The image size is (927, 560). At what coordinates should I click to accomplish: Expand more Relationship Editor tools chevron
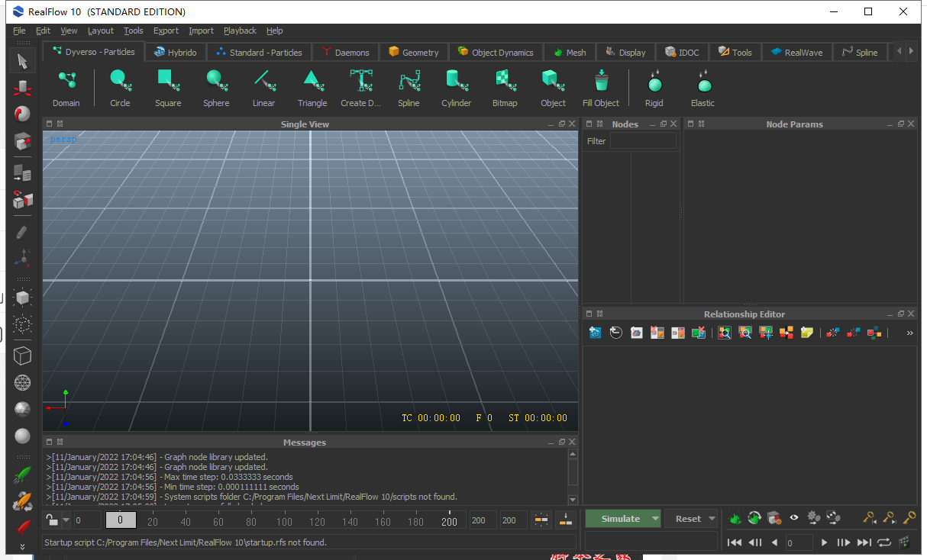click(909, 333)
